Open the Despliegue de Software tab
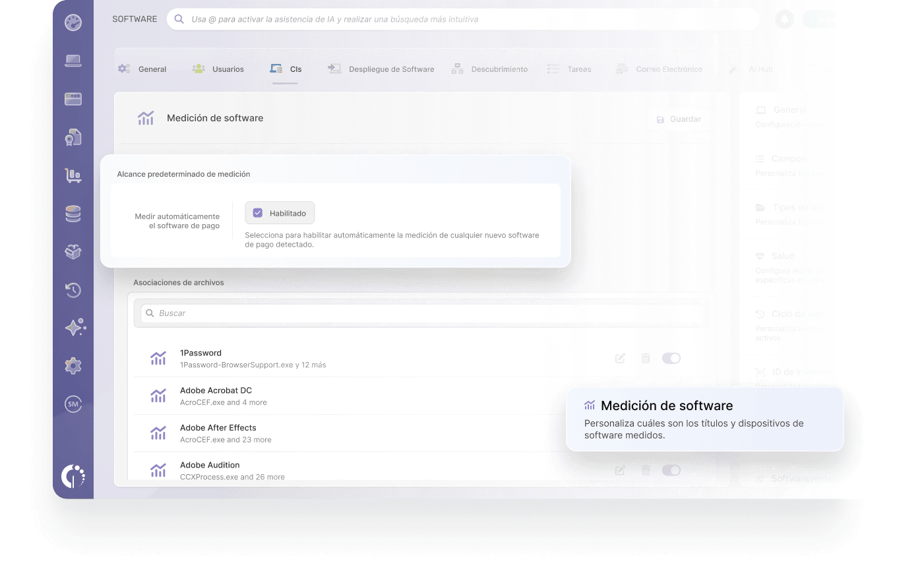 click(381, 69)
